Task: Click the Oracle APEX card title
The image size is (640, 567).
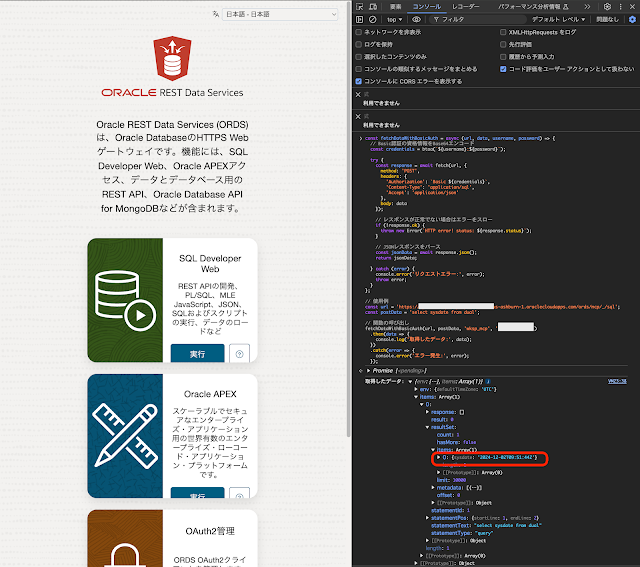Action: [x=210, y=394]
